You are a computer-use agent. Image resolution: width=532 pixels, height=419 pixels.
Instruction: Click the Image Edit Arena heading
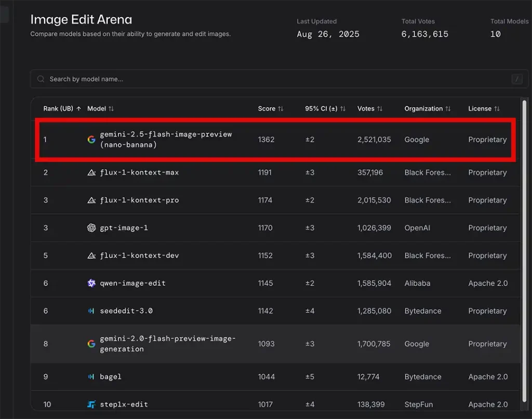81,20
